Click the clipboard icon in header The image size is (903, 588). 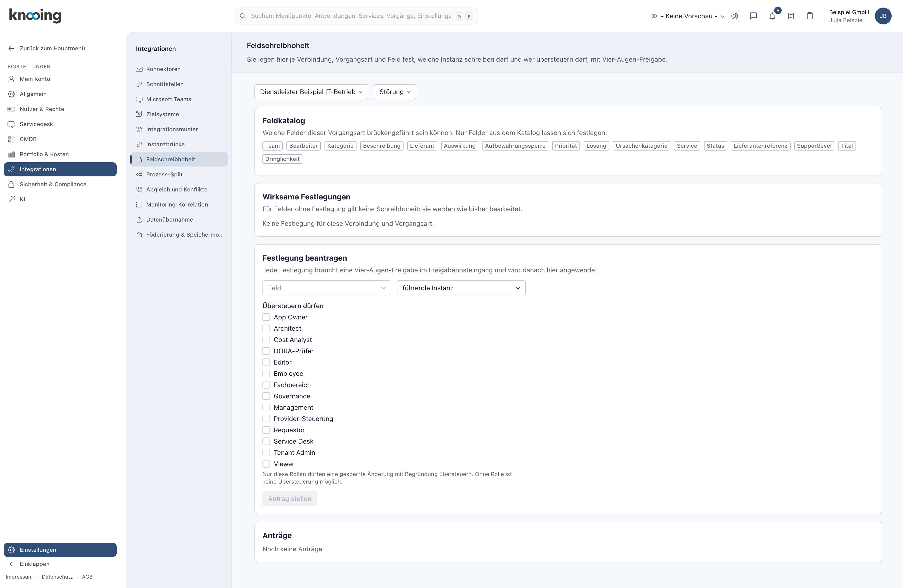click(x=810, y=16)
